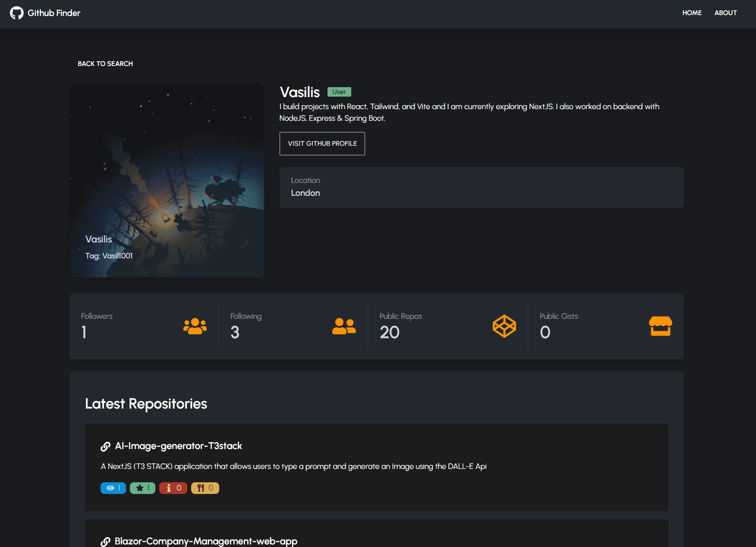756x547 pixels.
Task: Click the red issues info badge
Action: click(173, 488)
